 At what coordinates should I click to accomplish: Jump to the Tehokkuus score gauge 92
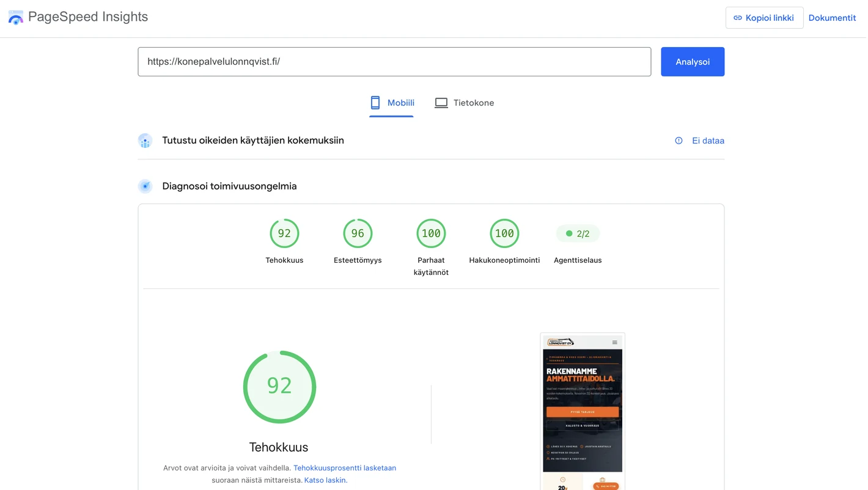point(284,233)
